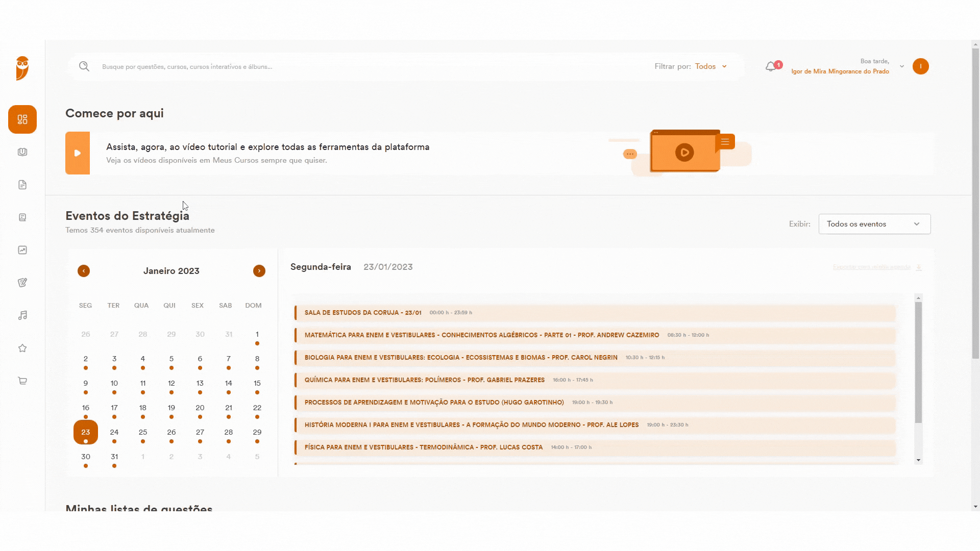Open Química para ENEM Polímeros event
The width and height of the screenshot is (980, 551).
pos(595,380)
